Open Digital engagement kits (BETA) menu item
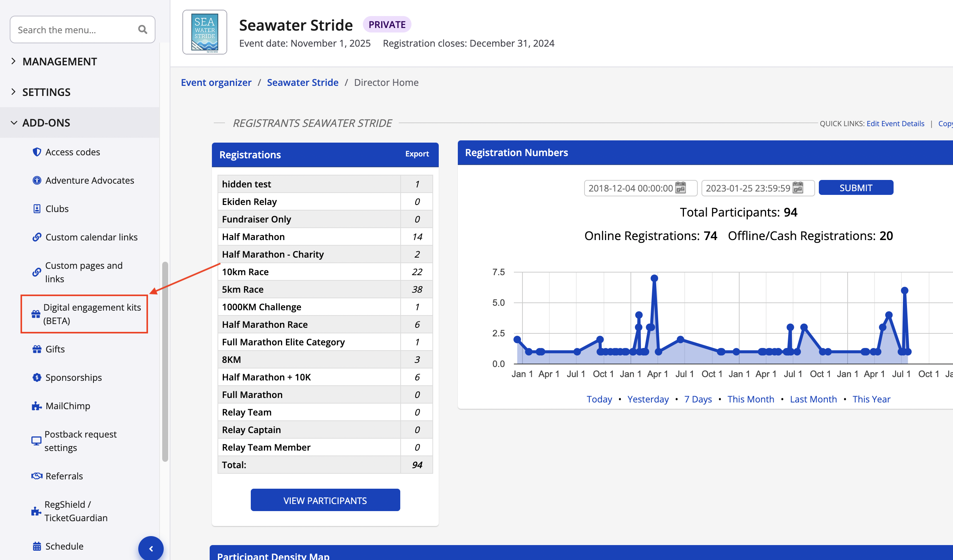 pyautogui.click(x=92, y=314)
